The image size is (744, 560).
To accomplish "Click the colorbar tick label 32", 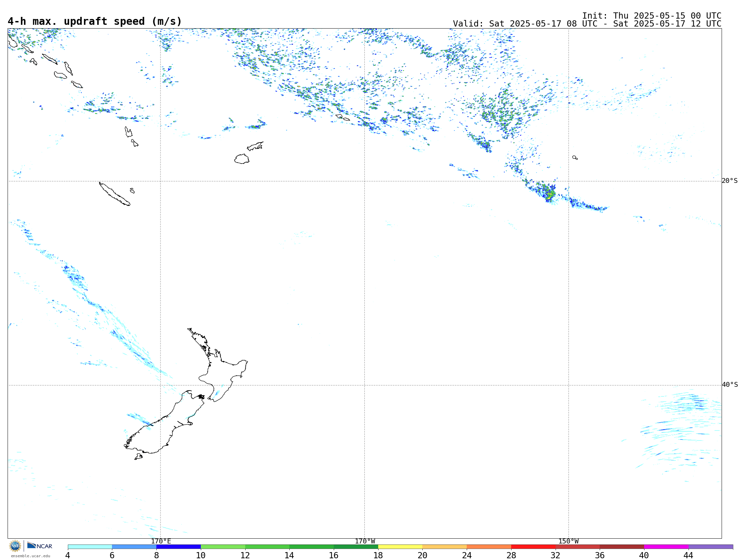I will click(x=556, y=556).
